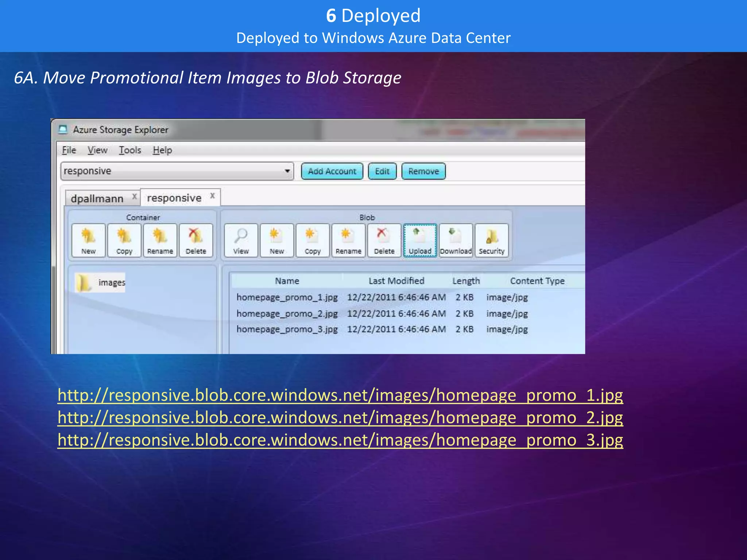Open the storage account dropdown
This screenshot has height=560, width=747.
[x=177, y=171]
